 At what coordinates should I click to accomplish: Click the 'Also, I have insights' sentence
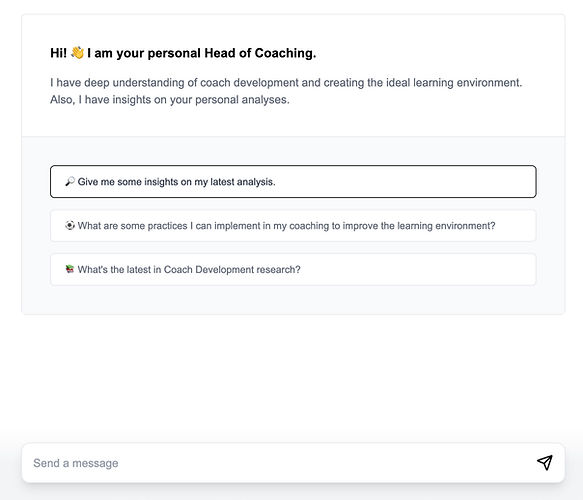coord(170,100)
